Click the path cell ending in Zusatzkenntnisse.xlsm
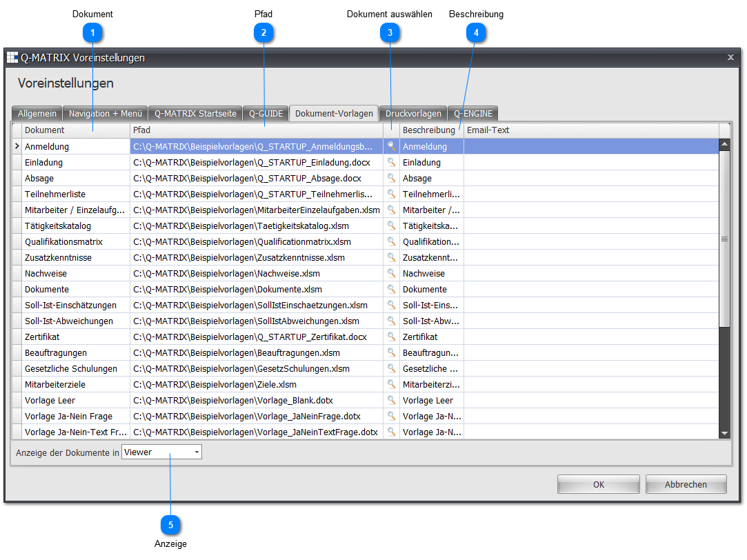 (257, 257)
